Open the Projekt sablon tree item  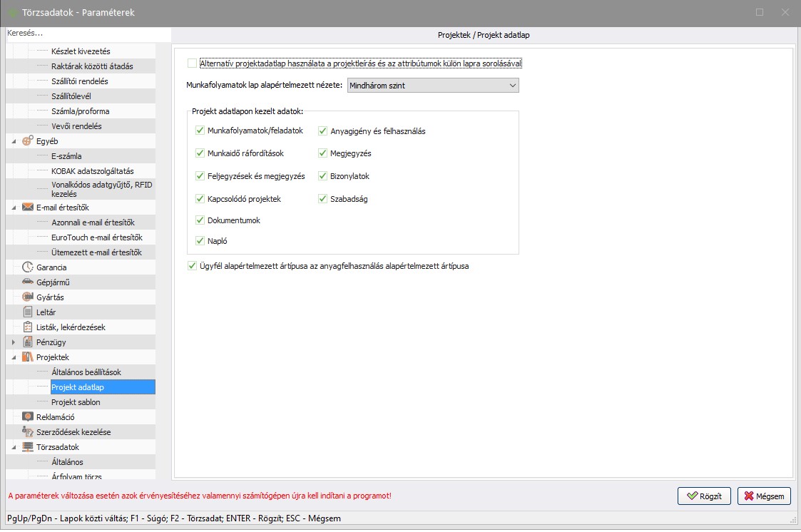[76, 402]
